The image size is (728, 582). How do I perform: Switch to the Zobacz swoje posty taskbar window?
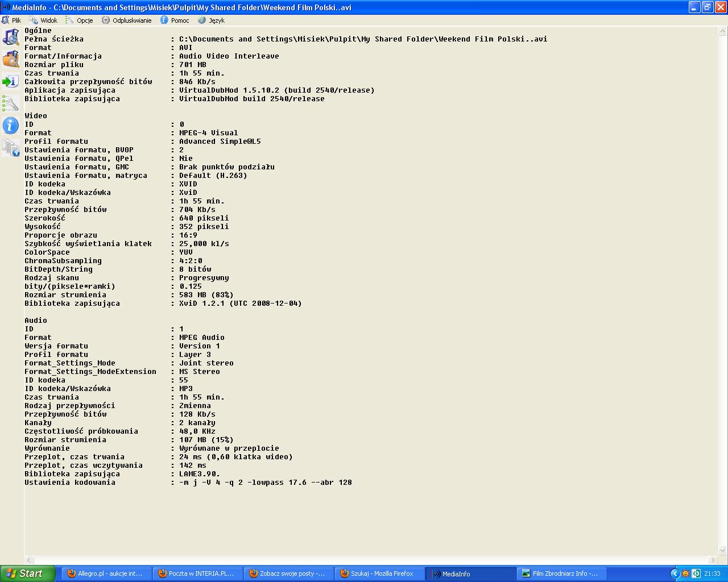point(288,573)
